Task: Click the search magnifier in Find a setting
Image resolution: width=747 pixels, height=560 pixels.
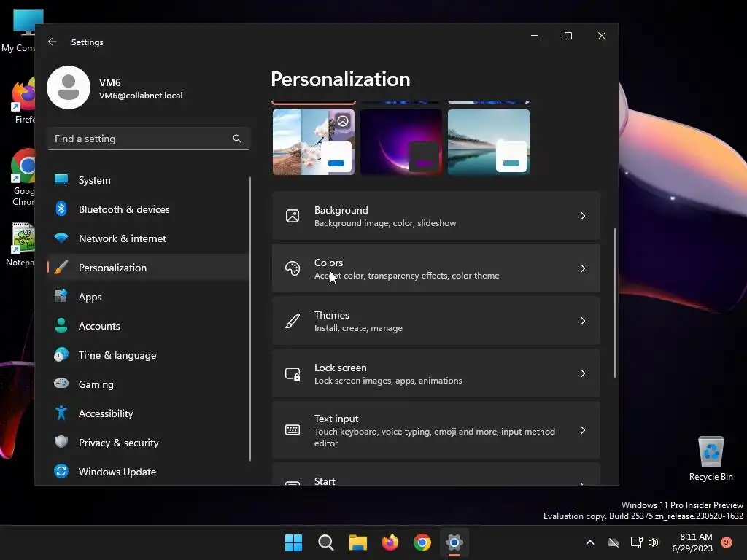Action: coord(237,139)
